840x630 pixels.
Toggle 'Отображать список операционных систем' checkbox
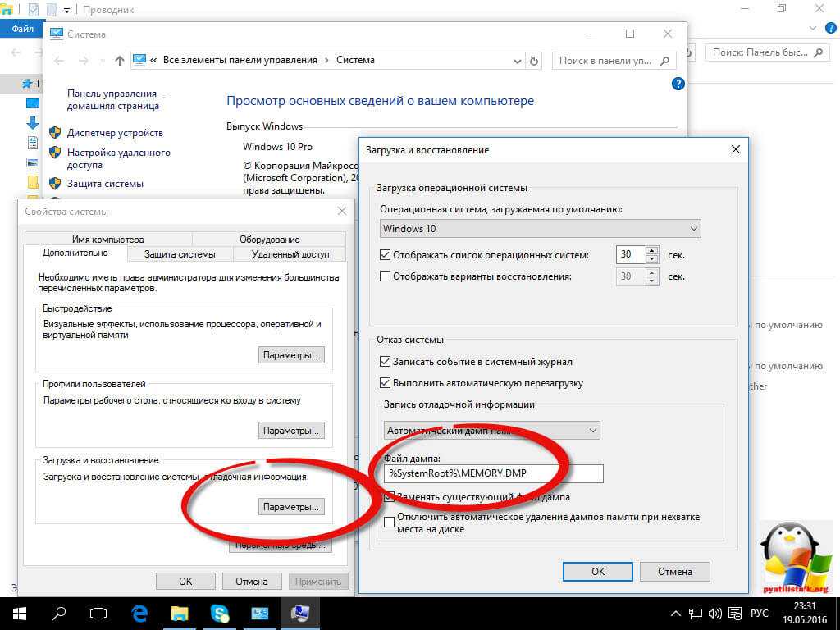click(x=386, y=255)
